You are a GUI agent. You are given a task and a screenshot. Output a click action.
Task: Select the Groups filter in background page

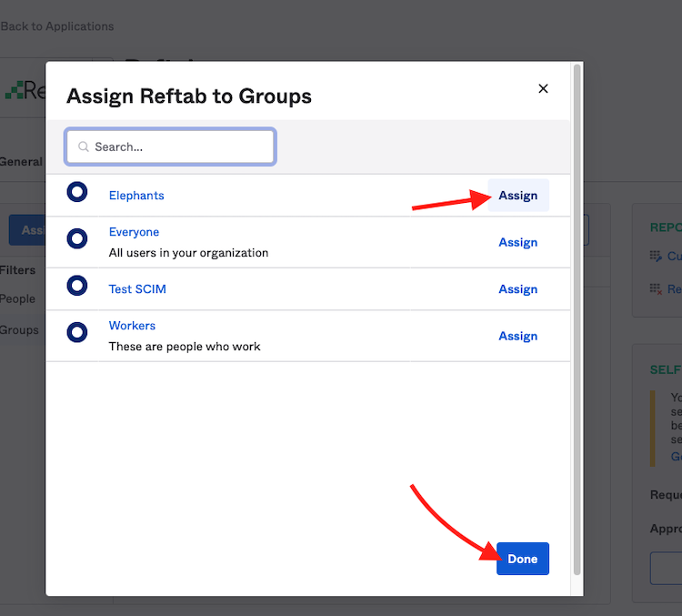point(19,330)
